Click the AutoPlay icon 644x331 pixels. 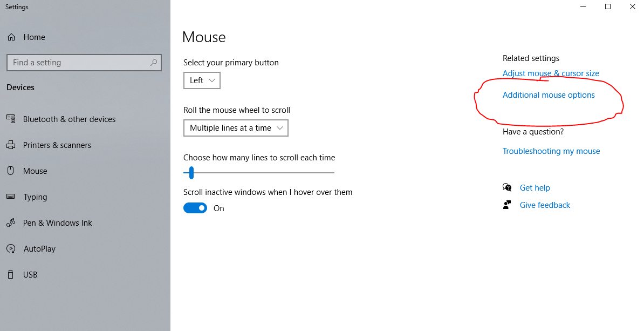click(x=11, y=249)
